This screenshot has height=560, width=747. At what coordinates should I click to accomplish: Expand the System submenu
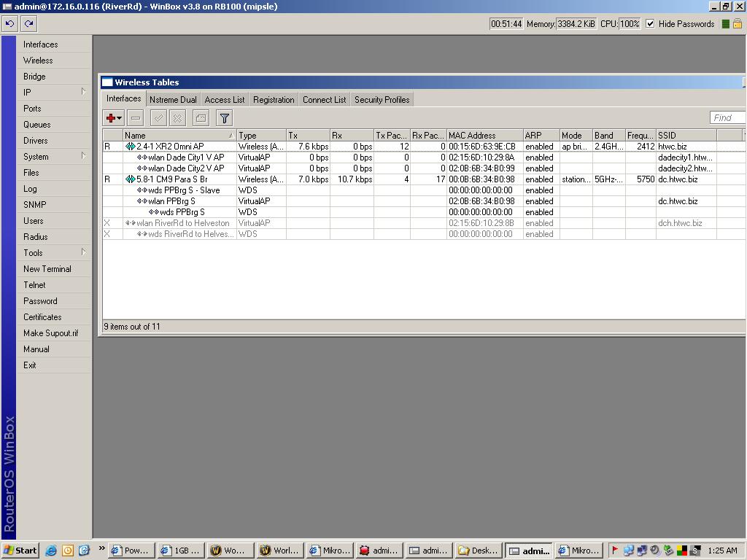[x=83, y=156]
